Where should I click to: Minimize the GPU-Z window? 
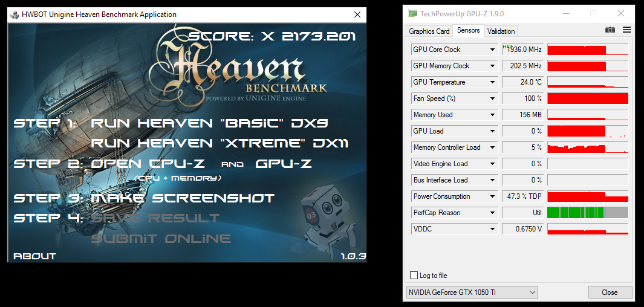pos(566,13)
